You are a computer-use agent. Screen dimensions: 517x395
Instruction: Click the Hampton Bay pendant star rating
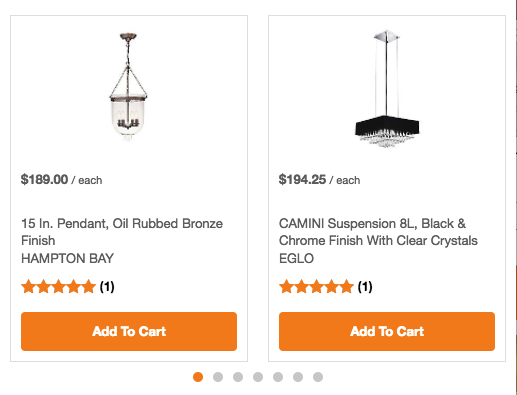(x=58, y=286)
